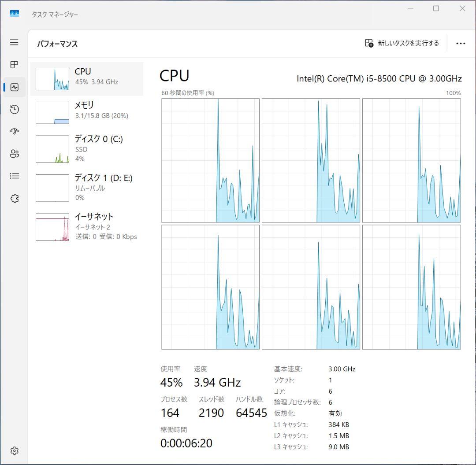Click the Task Manager title bar icon
Screen dimensions: 476x465
(x=14, y=14)
